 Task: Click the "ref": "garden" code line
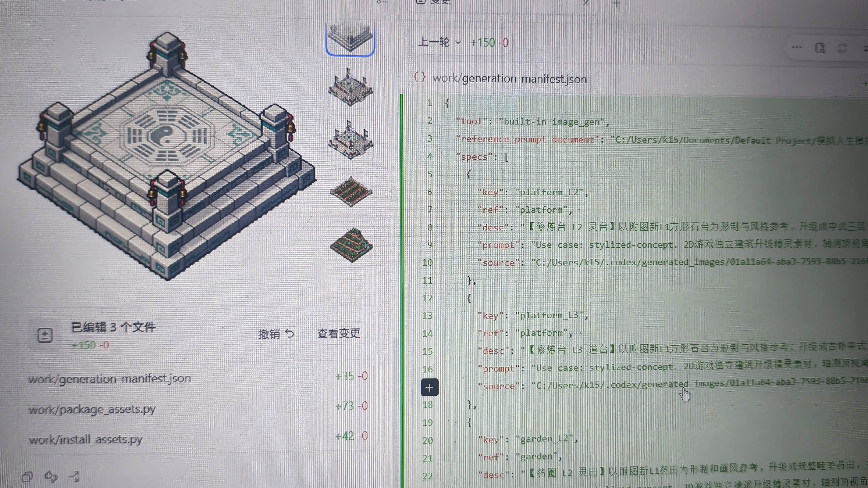click(x=520, y=457)
